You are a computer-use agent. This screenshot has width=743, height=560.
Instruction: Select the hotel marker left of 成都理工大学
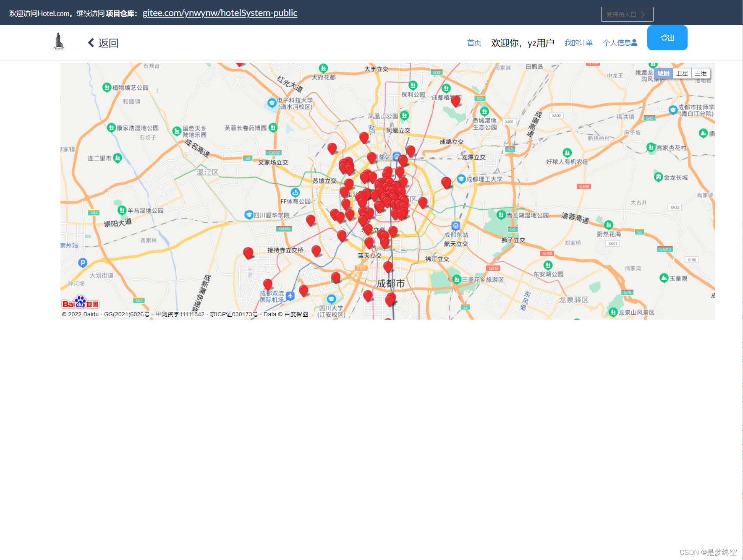pyautogui.click(x=446, y=183)
